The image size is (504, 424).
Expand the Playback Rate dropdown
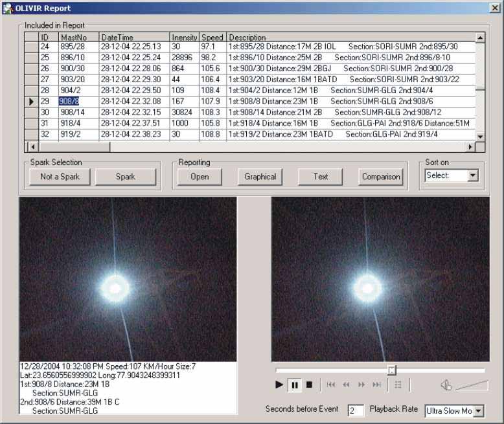coord(478,411)
